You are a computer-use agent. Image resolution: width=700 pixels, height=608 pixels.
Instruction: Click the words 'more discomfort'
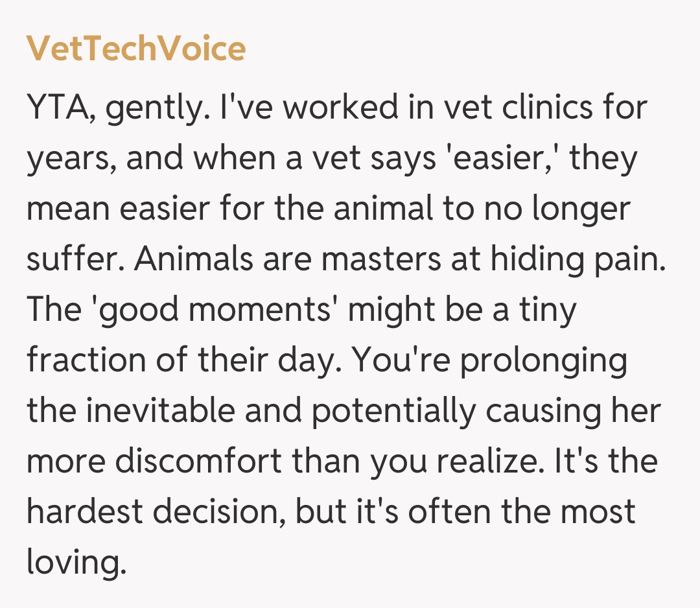pyautogui.click(x=154, y=462)
